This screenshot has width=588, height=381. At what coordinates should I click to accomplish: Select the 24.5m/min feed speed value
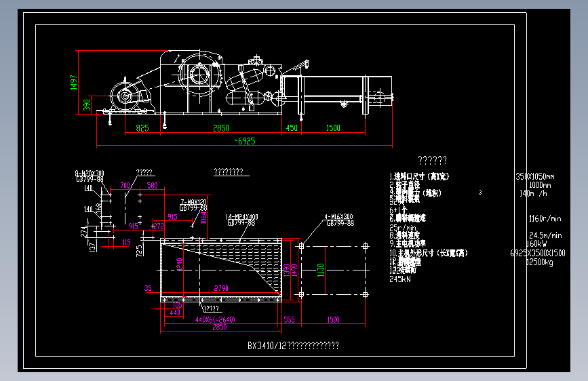545,235
